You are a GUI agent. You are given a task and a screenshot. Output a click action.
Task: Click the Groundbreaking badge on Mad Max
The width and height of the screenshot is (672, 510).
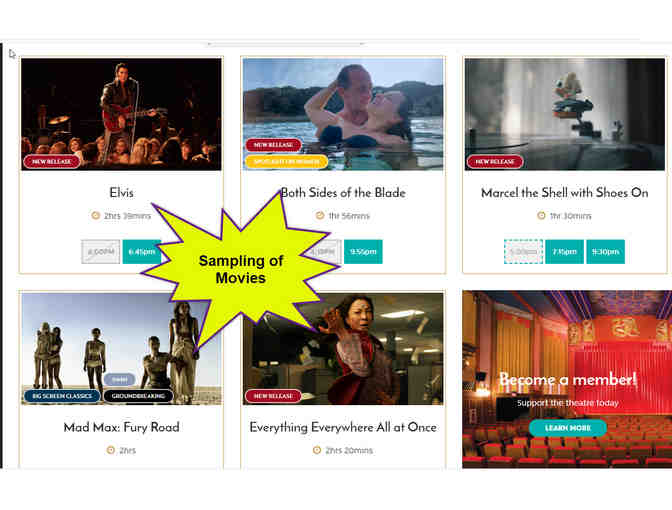[138, 396]
